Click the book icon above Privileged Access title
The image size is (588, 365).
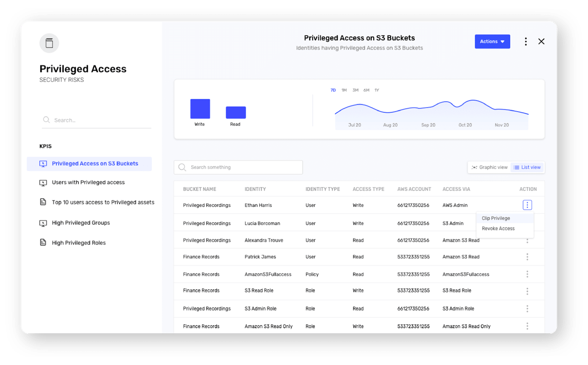tap(49, 43)
